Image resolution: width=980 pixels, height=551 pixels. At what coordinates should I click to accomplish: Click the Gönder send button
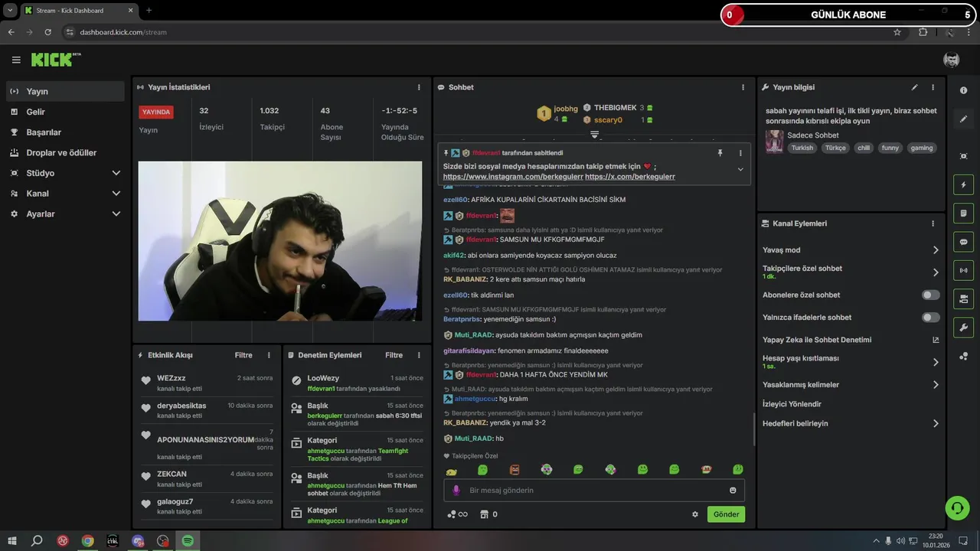(x=726, y=514)
